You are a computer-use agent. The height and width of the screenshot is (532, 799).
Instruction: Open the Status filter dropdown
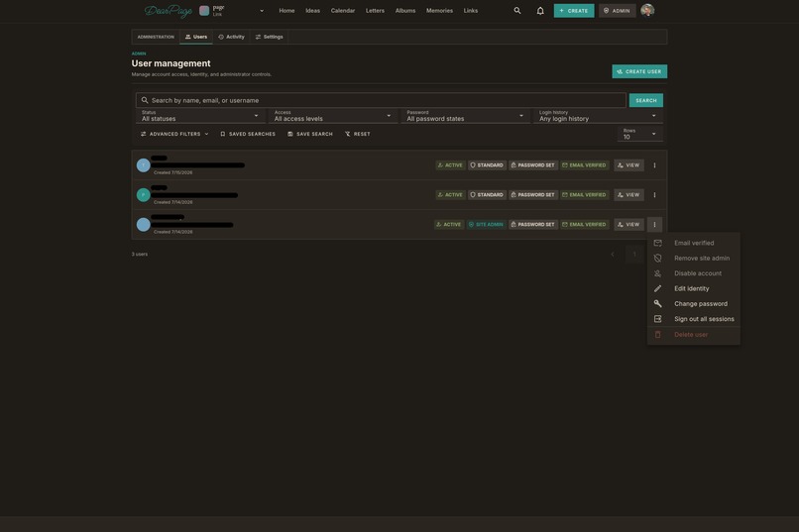click(200, 116)
